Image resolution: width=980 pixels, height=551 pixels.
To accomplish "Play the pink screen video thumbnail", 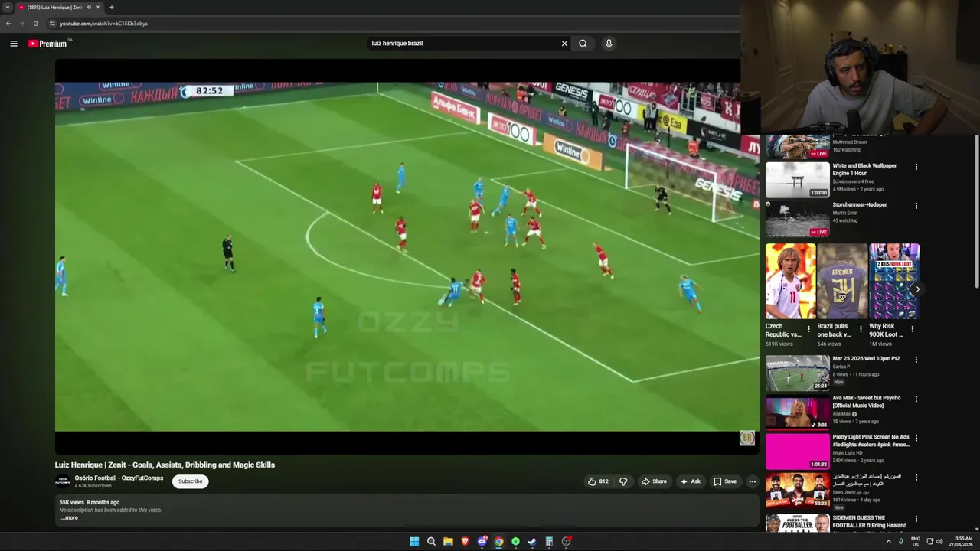I will point(797,451).
